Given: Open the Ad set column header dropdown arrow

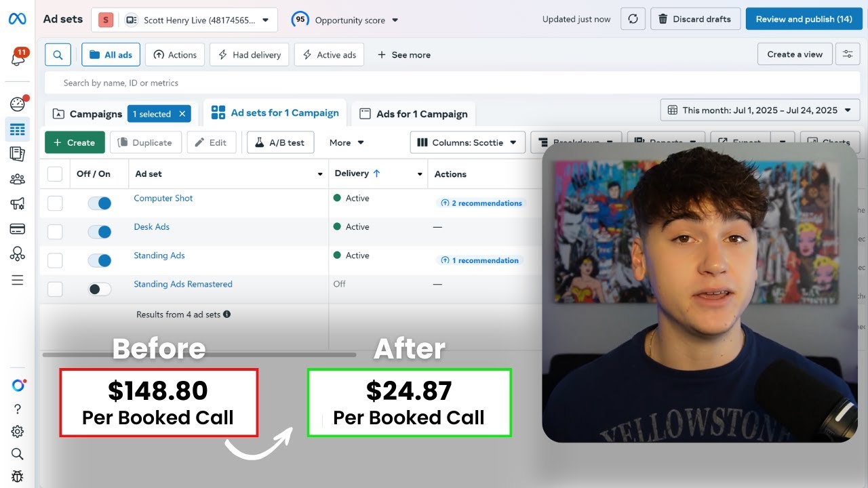Looking at the screenshot, I should point(320,174).
